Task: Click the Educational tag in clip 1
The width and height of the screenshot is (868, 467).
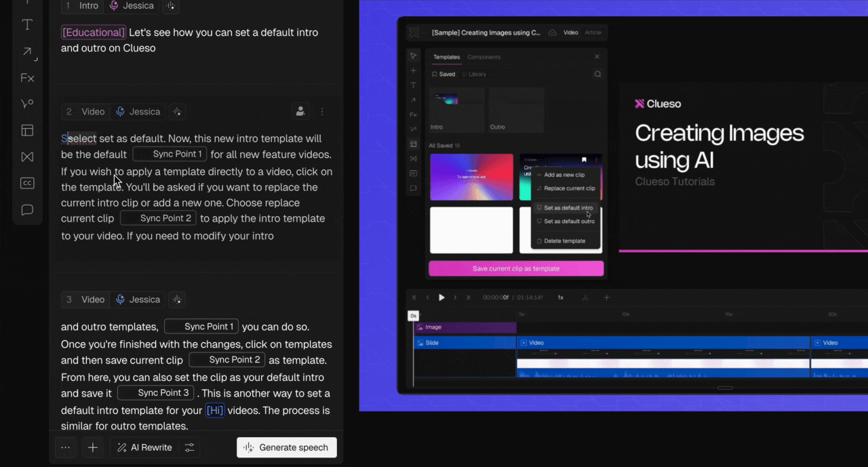Action: (x=94, y=33)
